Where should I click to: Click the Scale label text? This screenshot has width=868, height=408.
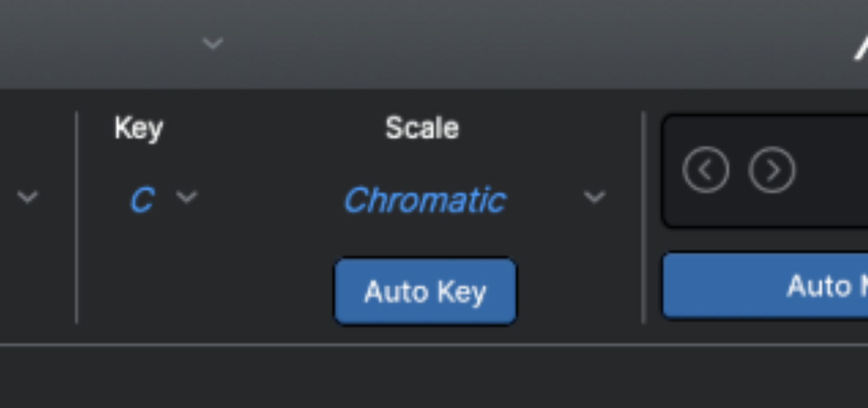pyautogui.click(x=422, y=128)
